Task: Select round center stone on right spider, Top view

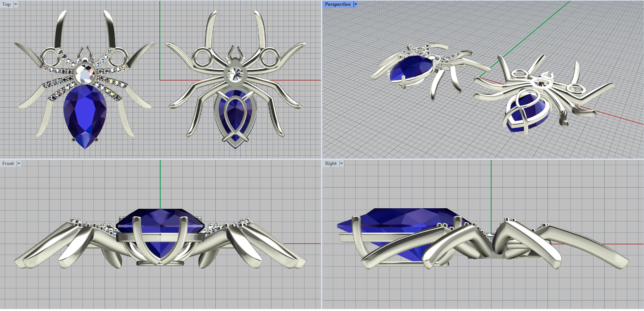Action: (235, 74)
